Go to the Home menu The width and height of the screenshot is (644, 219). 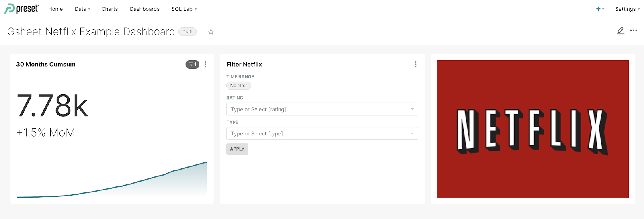point(55,9)
